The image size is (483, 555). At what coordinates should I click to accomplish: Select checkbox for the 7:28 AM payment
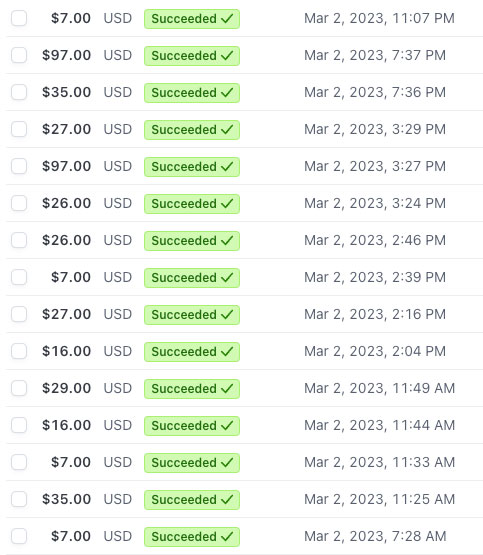[19, 536]
